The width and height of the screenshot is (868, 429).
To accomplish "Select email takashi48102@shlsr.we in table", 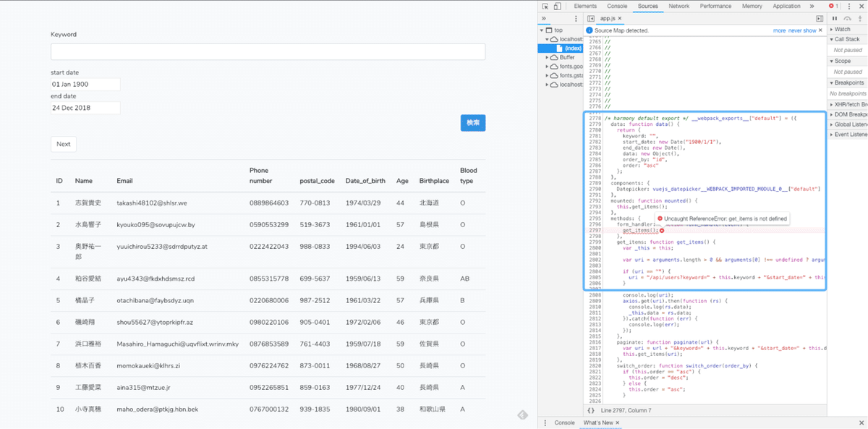I will click(152, 203).
